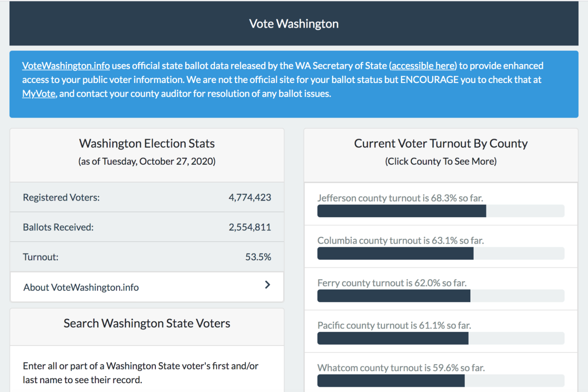Click Jefferson county turnout text label
The image size is (588, 392).
400,198
